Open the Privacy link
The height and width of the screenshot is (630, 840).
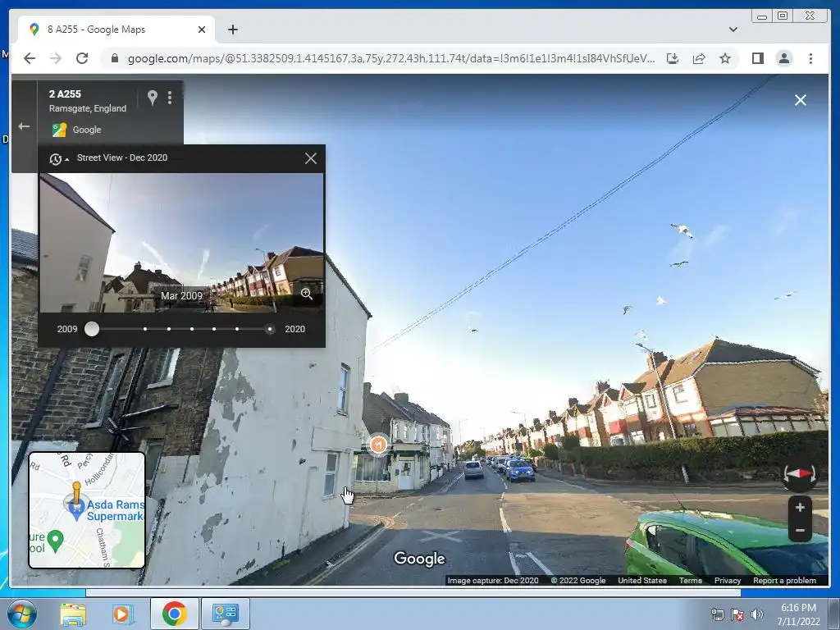point(727,581)
